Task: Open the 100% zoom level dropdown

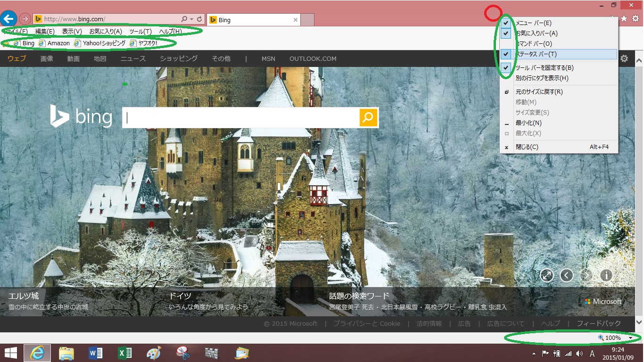Action: [631, 338]
